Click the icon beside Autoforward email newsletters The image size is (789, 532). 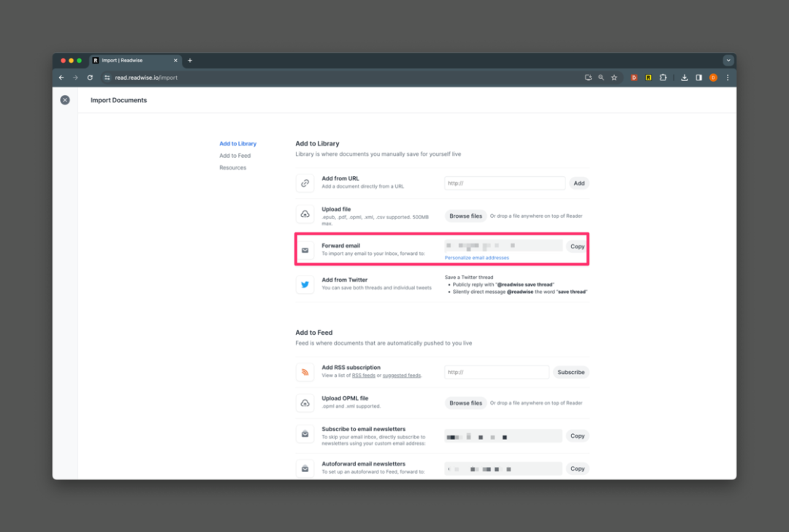pyautogui.click(x=305, y=468)
